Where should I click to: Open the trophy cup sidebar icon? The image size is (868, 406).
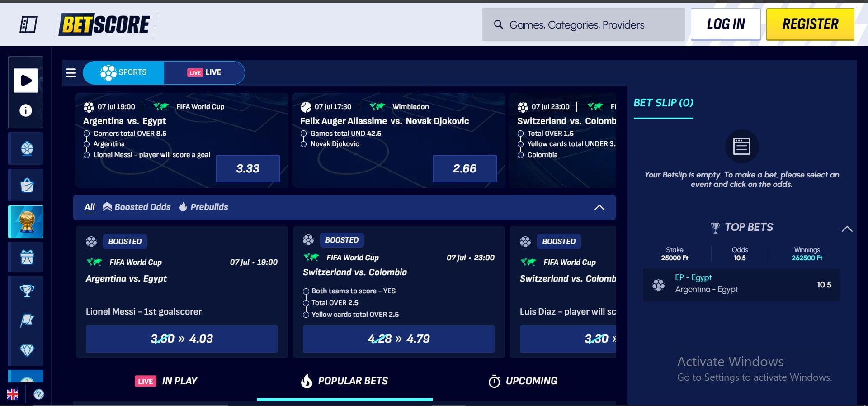27,290
